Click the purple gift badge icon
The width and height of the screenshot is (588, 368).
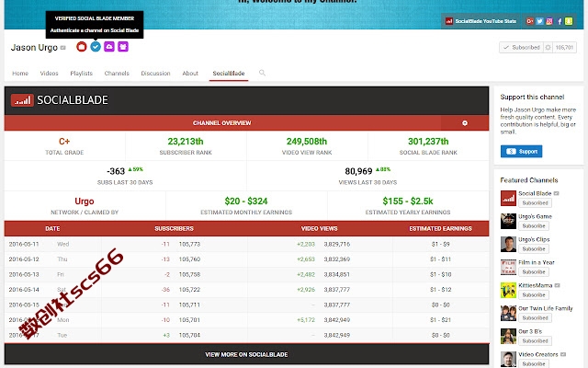tap(123, 47)
